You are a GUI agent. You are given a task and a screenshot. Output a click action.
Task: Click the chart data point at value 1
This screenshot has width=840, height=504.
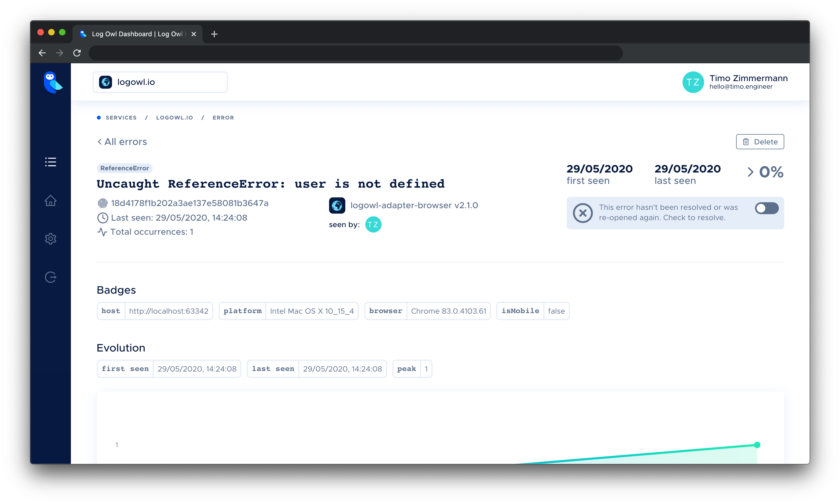tap(757, 445)
